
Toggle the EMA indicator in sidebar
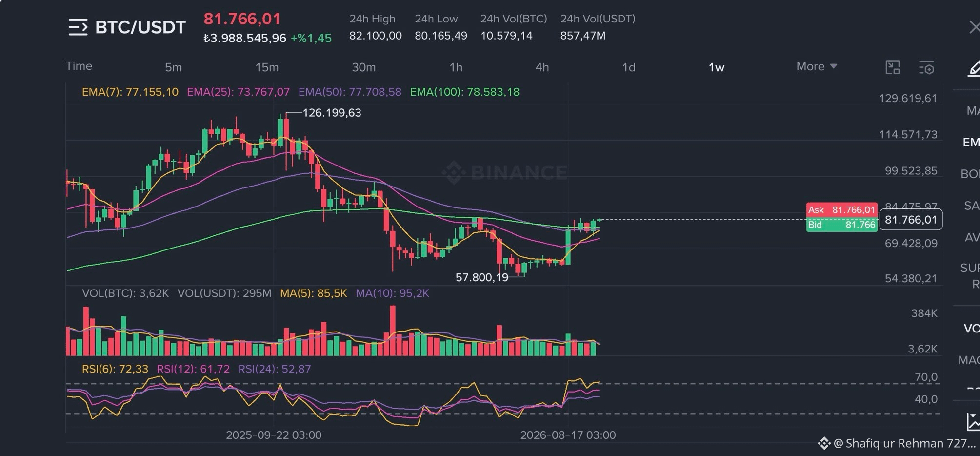point(971,142)
